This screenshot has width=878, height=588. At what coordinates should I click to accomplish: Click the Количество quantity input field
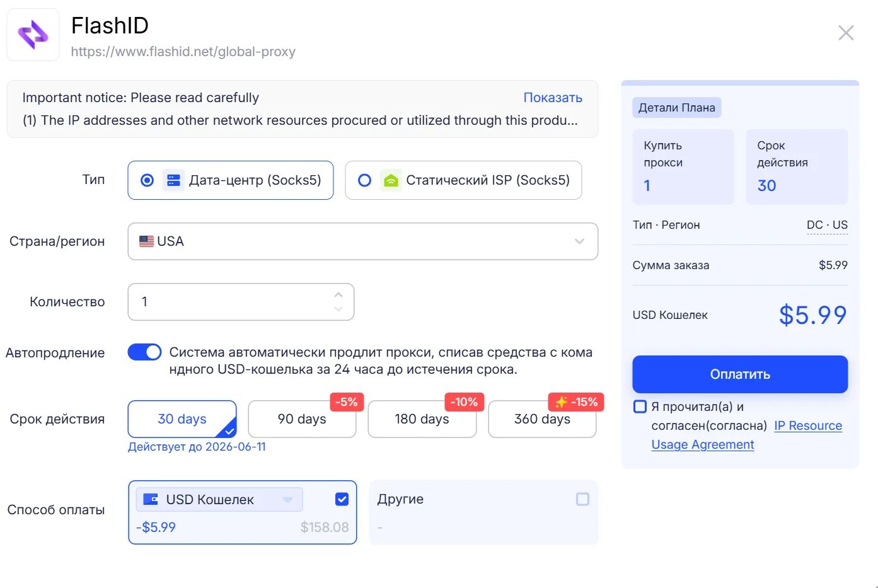coord(241,302)
